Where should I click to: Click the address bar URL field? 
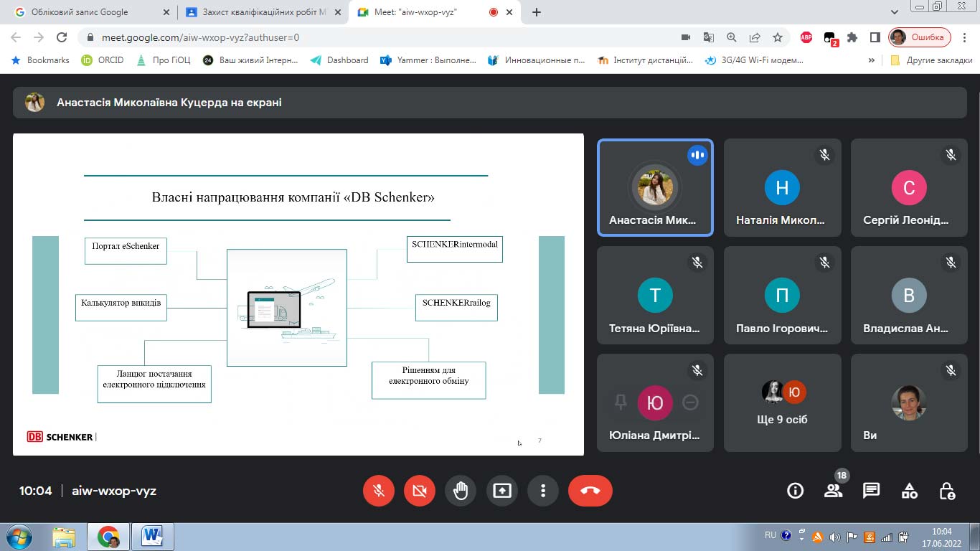[x=359, y=37]
